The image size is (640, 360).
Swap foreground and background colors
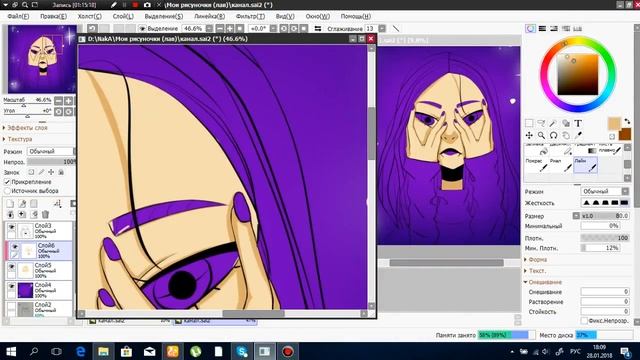coord(627,121)
